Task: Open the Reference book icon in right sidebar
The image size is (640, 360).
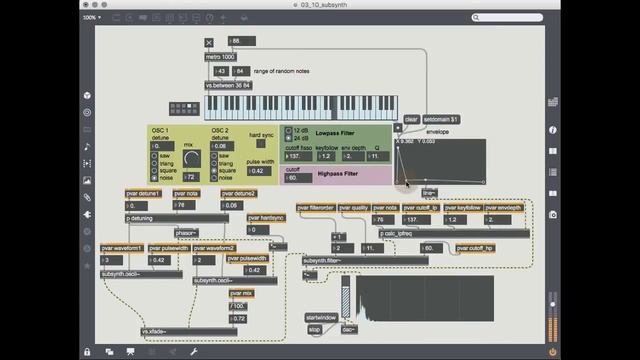Action: [553, 193]
